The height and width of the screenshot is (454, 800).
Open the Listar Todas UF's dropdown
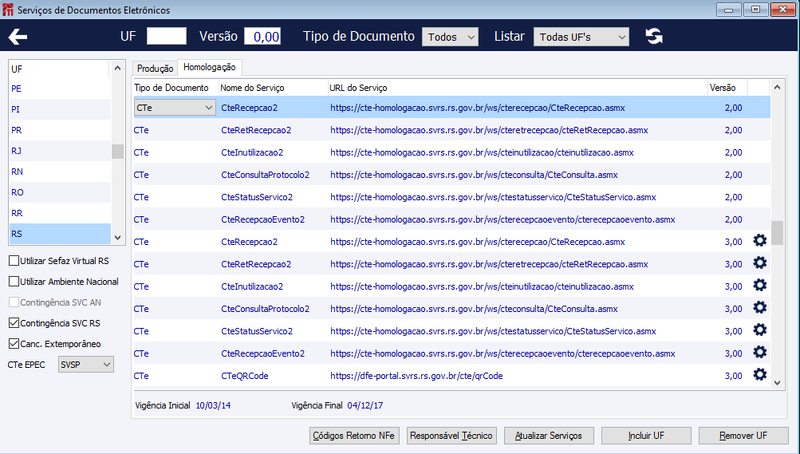pyautogui.click(x=581, y=37)
